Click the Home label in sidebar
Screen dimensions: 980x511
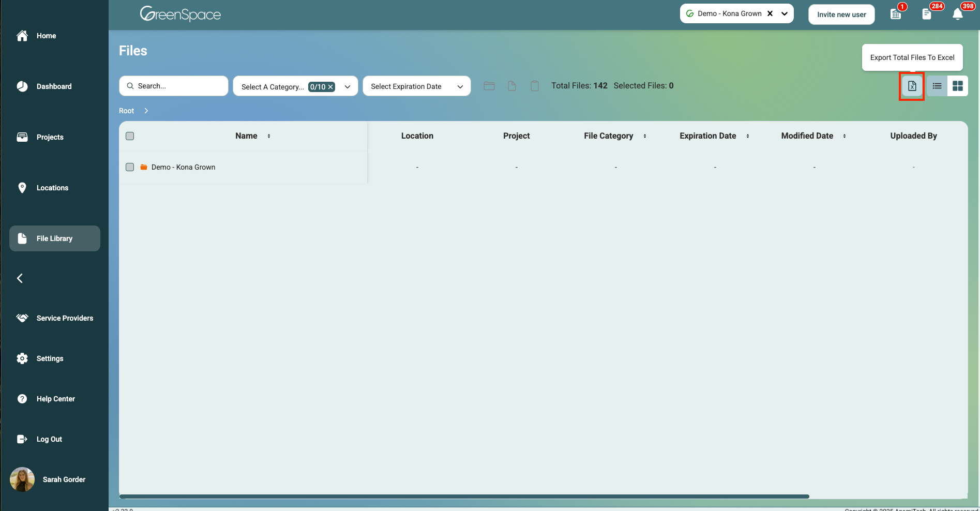point(46,36)
